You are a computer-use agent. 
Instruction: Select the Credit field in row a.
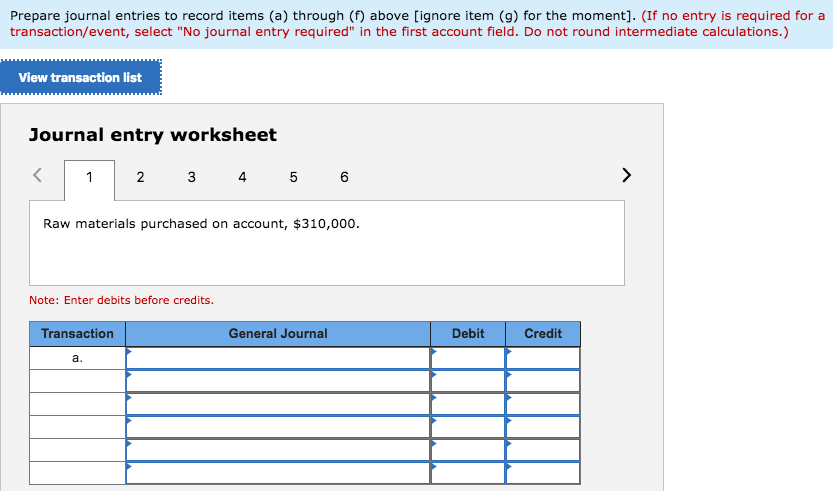(x=542, y=358)
